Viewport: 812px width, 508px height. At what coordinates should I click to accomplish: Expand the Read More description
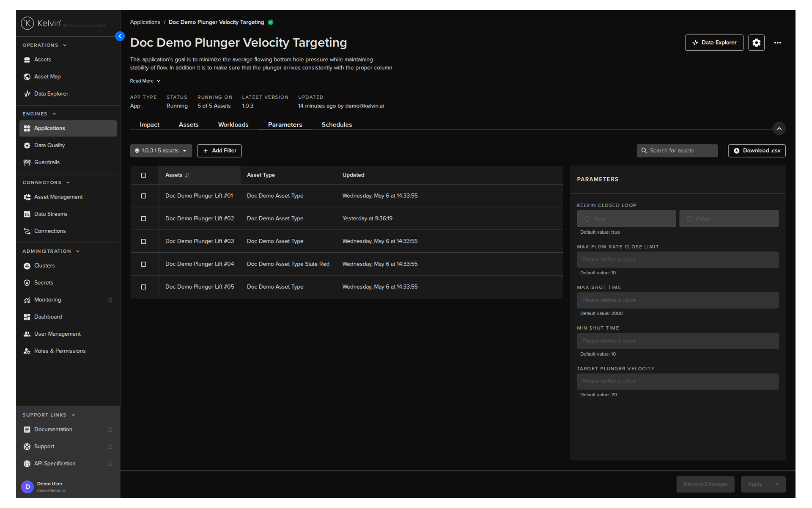pyautogui.click(x=145, y=81)
